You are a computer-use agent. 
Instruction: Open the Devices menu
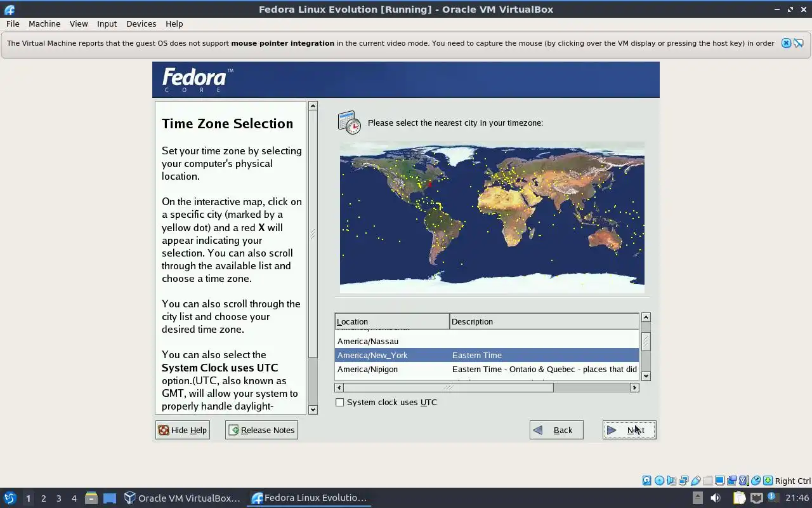coord(141,23)
